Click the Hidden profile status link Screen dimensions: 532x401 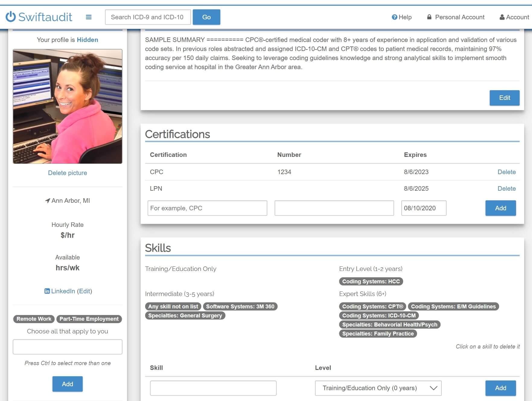pyautogui.click(x=88, y=40)
